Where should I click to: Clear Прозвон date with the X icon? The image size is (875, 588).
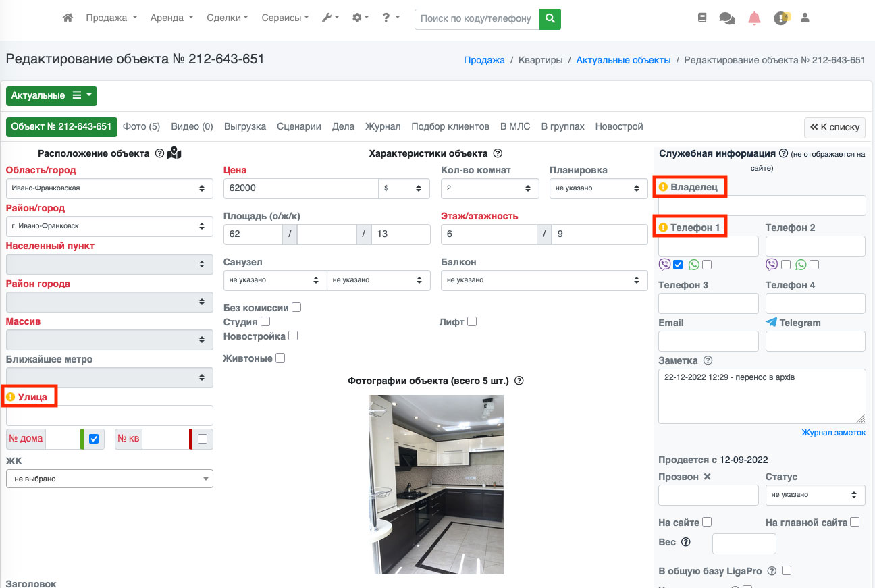pyautogui.click(x=707, y=477)
